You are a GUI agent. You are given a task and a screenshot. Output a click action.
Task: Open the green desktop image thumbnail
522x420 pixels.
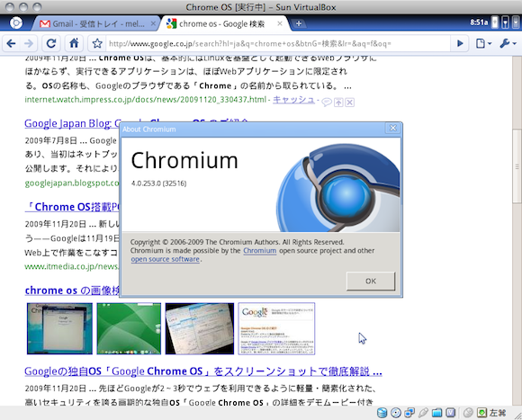(x=129, y=328)
